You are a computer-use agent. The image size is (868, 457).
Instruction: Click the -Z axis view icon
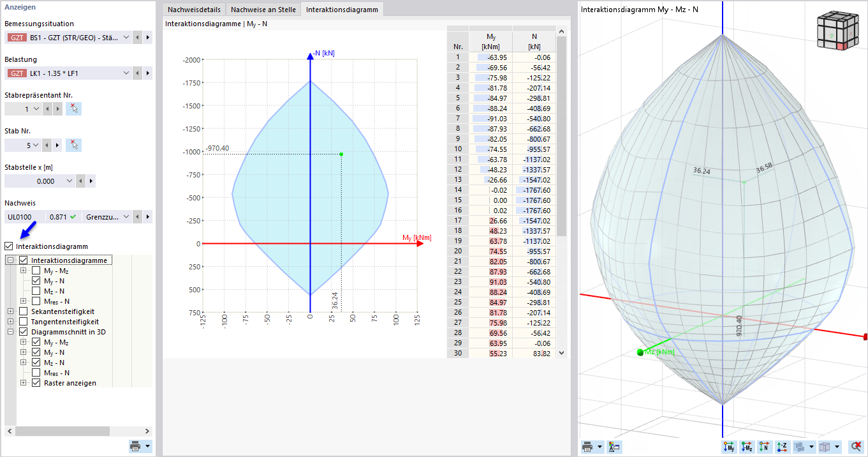click(781, 447)
